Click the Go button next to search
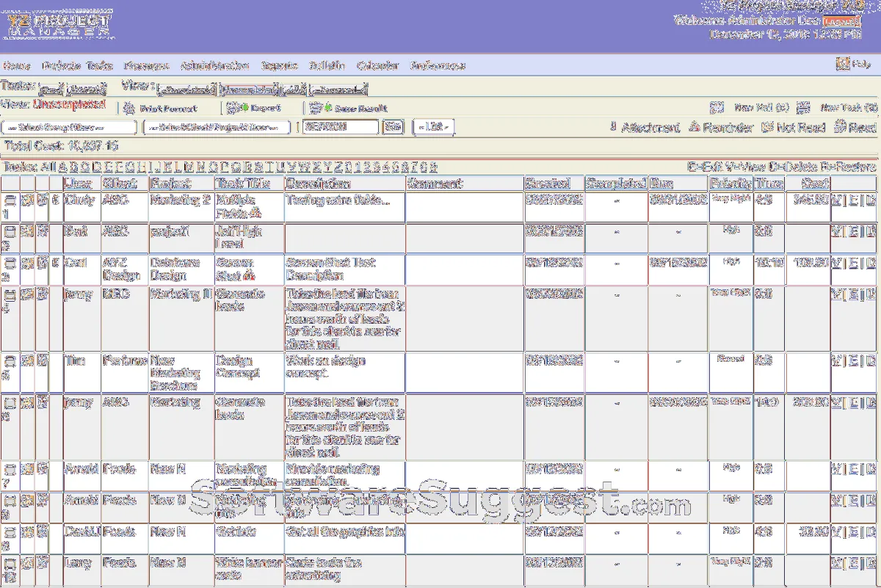This screenshot has height=588, width=881. 394,127
